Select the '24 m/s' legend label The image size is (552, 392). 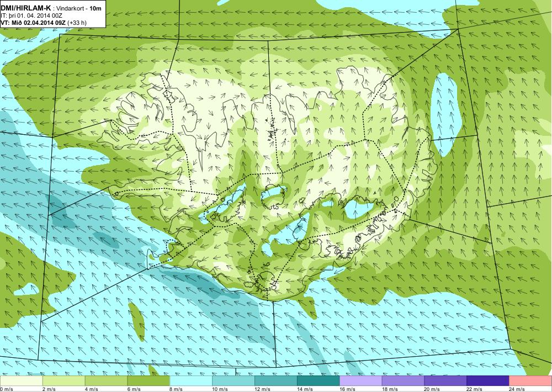pos(517,389)
